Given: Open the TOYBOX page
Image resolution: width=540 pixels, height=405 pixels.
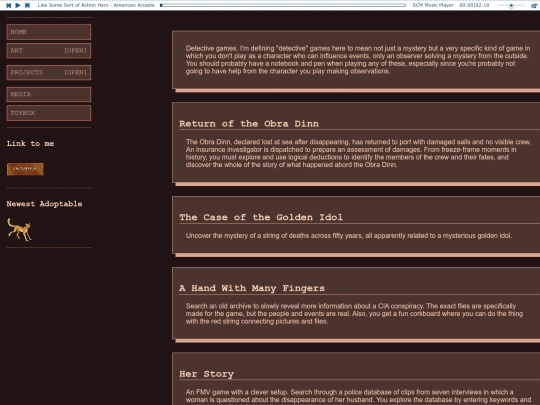Looking at the screenshot, I should (49, 113).
